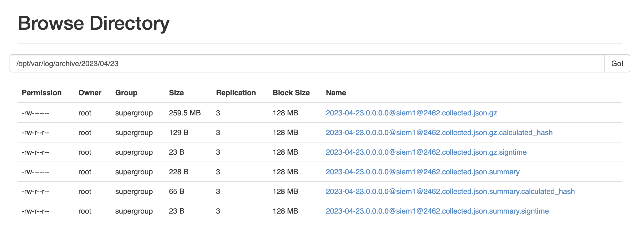Click the Group column header

tap(126, 93)
